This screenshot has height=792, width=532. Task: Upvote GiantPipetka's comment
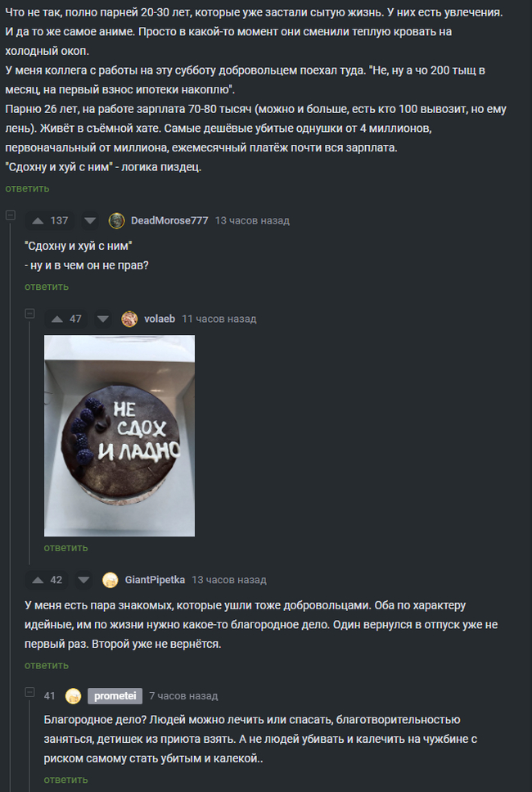(x=38, y=581)
